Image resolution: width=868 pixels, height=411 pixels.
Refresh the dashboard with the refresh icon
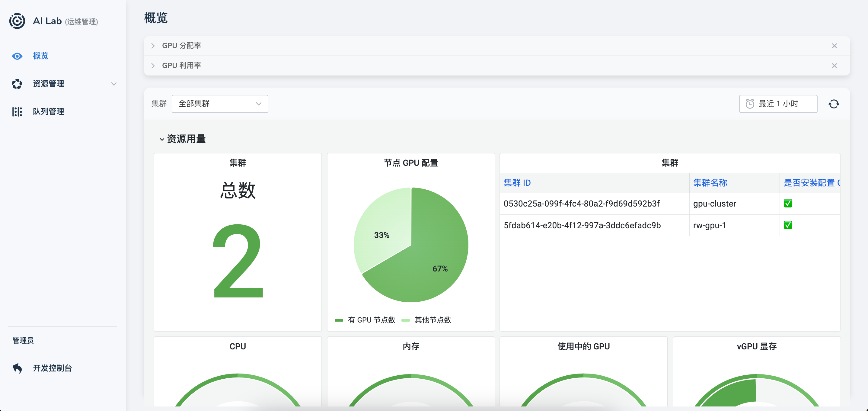pyautogui.click(x=834, y=104)
